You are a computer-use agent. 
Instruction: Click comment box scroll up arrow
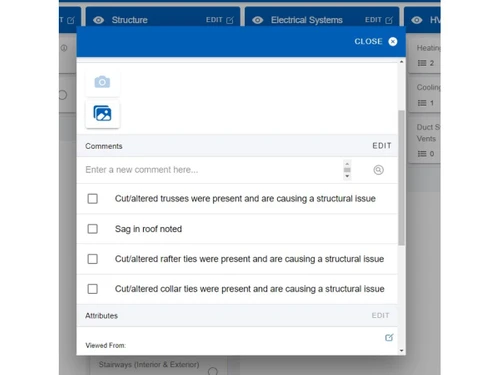point(347,163)
